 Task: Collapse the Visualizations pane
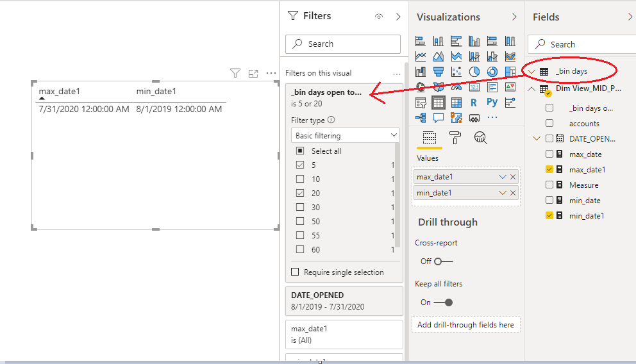pos(514,17)
